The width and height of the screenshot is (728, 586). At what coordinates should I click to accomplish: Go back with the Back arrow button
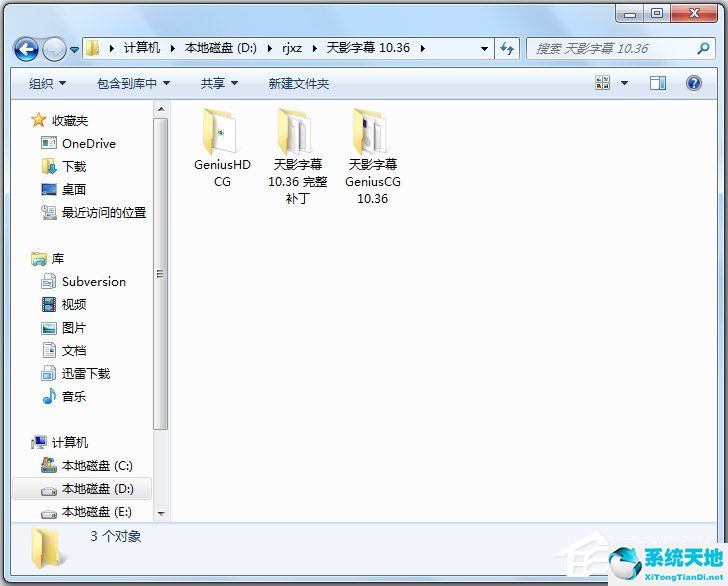[26, 49]
